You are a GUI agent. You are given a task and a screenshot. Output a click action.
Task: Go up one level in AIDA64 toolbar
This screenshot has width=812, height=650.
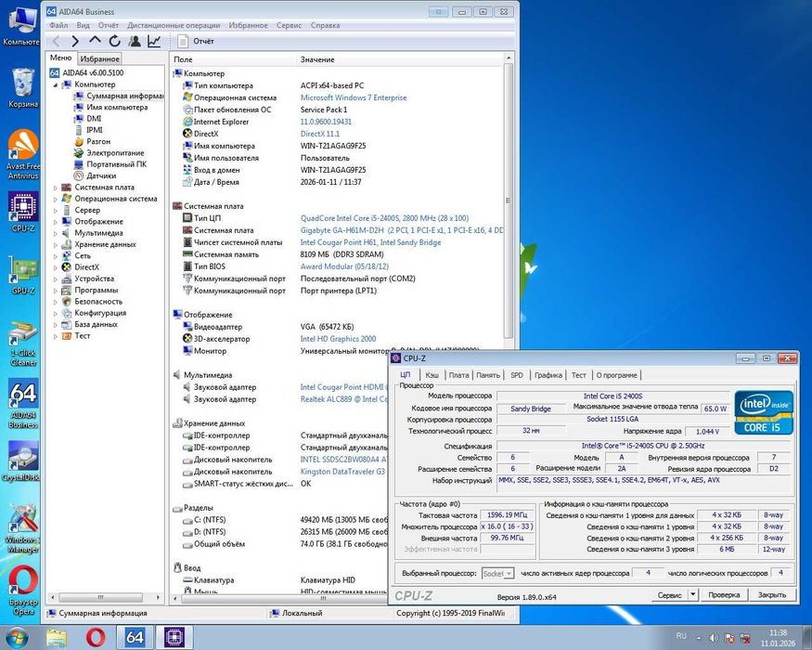tap(95, 40)
